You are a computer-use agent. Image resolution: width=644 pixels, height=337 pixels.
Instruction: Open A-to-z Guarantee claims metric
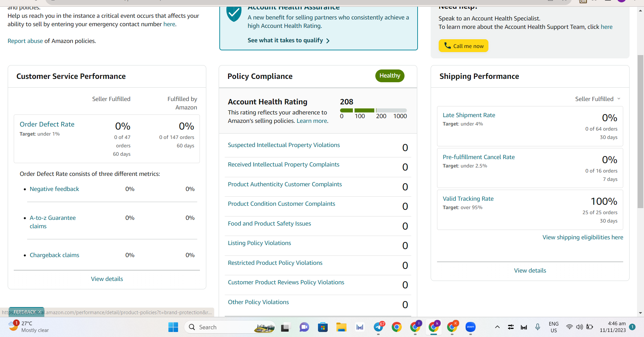tap(53, 222)
